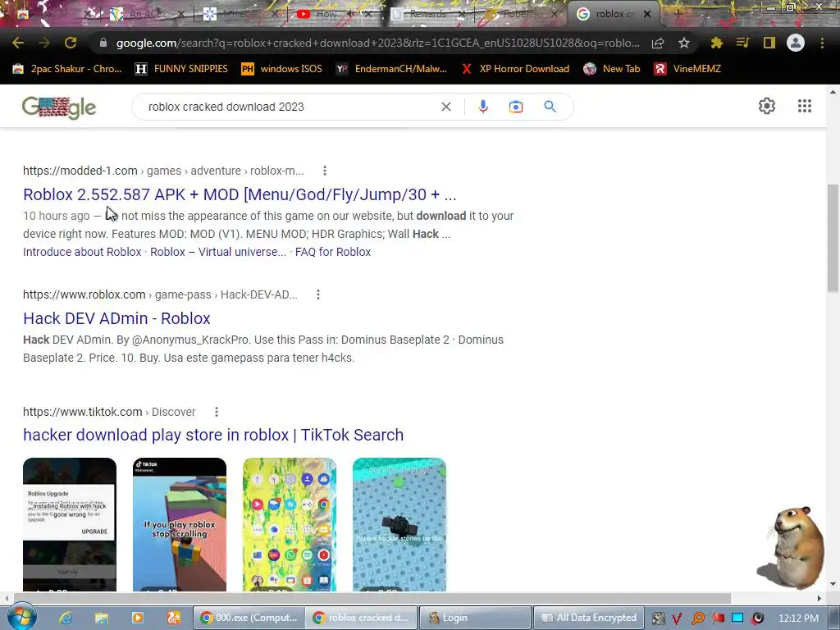This screenshot has width=840, height=630.
Task: Open phone home screen TikTok thumbnail
Action: [290, 524]
